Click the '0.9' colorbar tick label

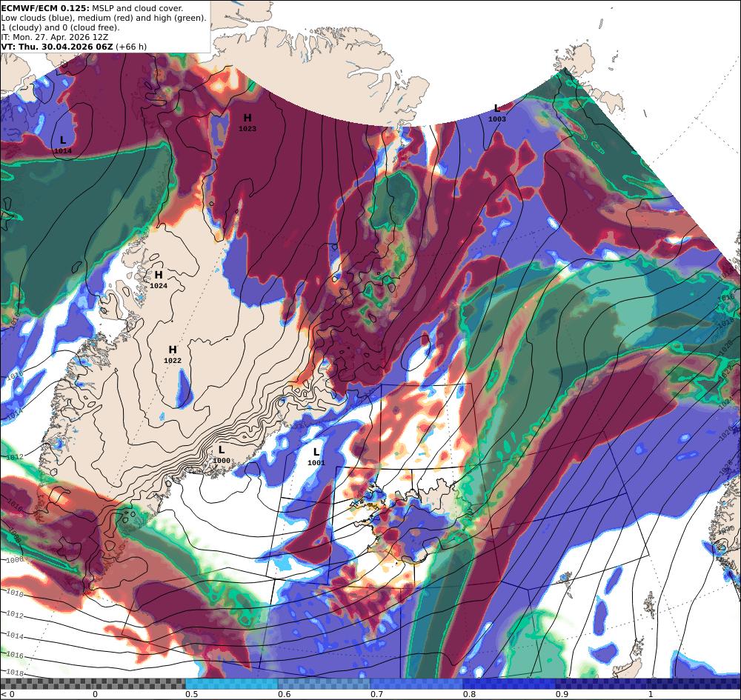[562, 694]
